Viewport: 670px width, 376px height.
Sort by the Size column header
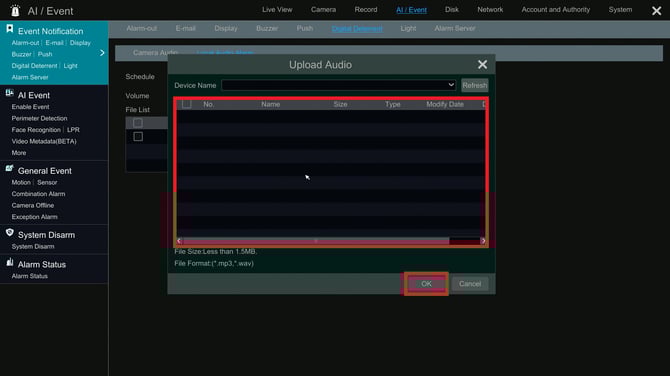[340, 104]
